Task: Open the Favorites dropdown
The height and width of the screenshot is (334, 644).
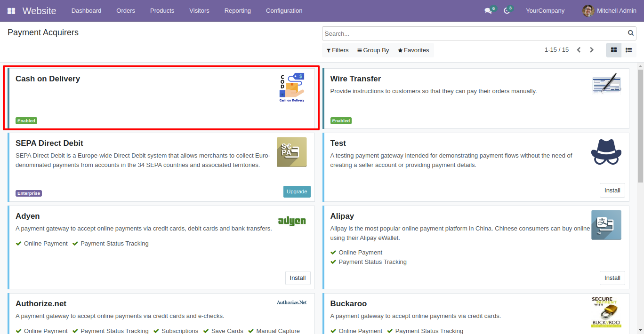Action: coord(414,50)
